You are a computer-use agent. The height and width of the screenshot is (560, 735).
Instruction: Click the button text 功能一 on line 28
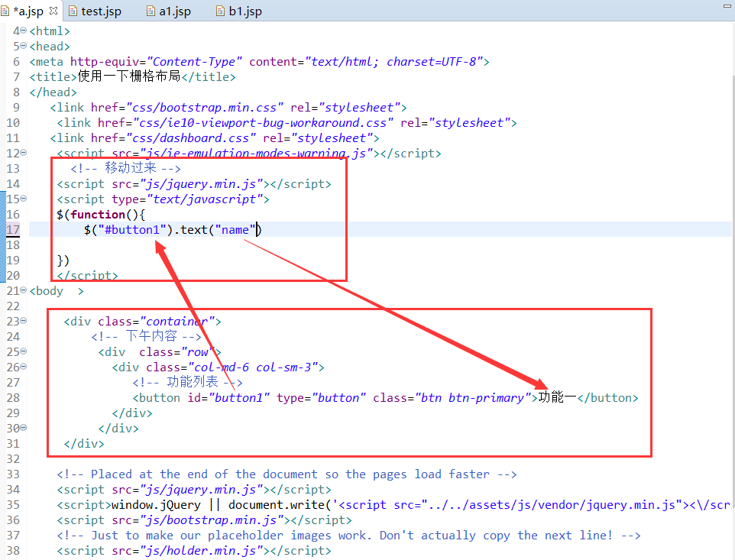[557, 397]
